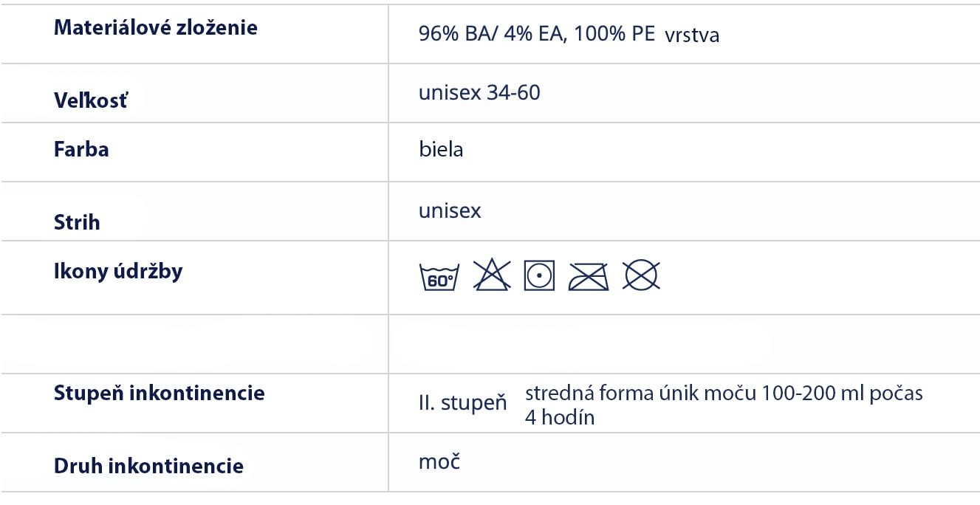This screenshot has width=980, height=505.
Task: Click the Veľkosť row label
Action: tap(91, 100)
